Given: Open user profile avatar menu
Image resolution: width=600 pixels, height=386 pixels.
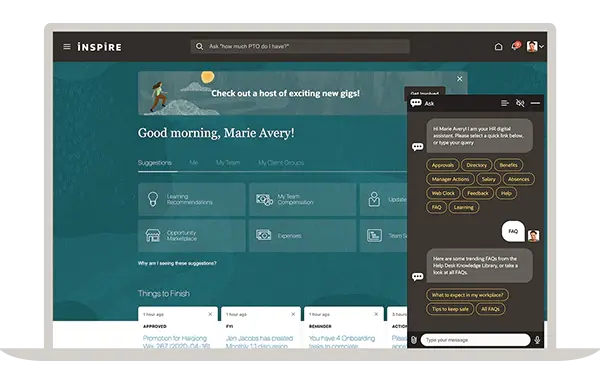Looking at the screenshot, I should [535, 46].
